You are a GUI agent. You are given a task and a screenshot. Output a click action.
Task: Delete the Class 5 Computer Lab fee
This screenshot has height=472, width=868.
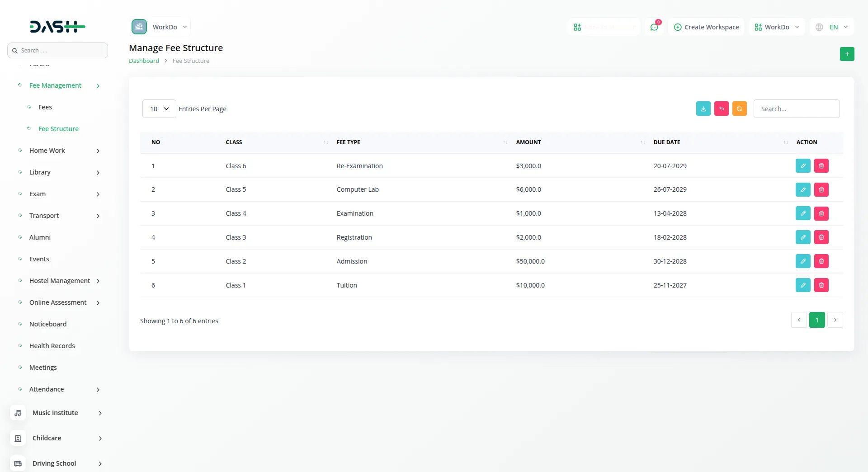[821, 189]
